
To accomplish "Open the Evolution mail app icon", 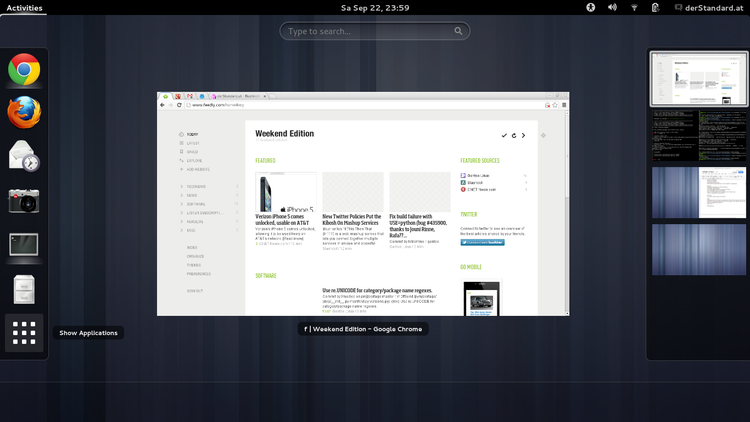I will [x=24, y=157].
